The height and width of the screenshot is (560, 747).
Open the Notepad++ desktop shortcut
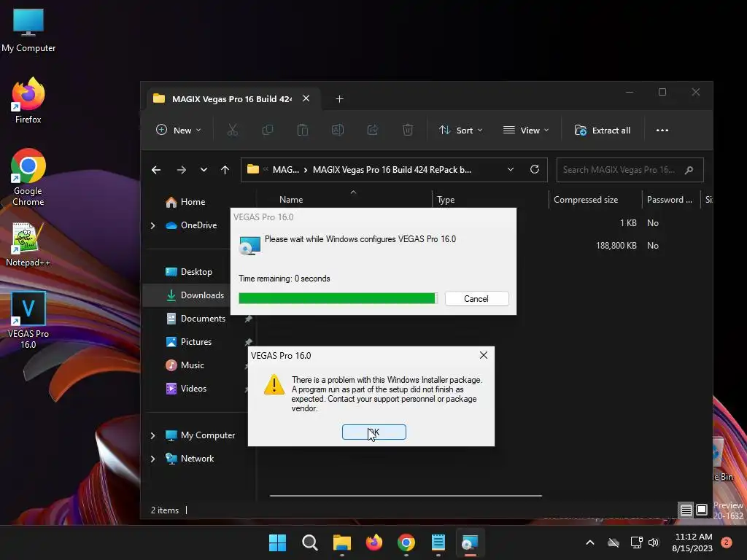[28, 245]
